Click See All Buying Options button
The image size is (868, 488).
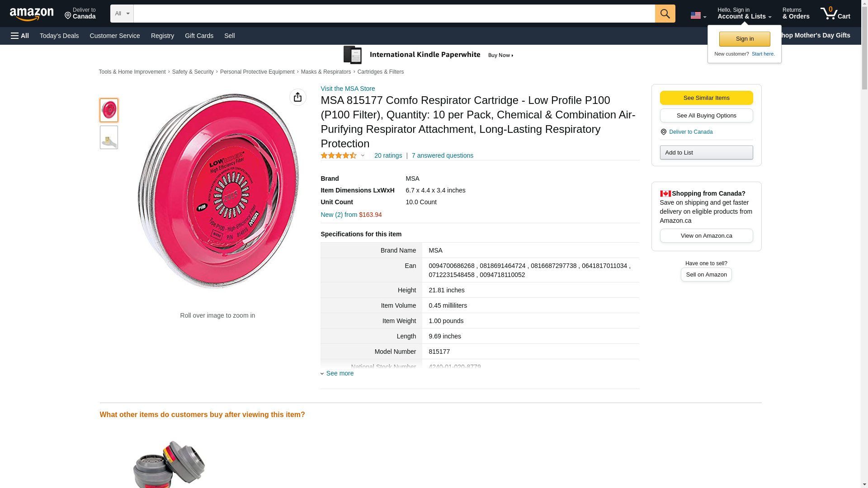pos(706,115)
